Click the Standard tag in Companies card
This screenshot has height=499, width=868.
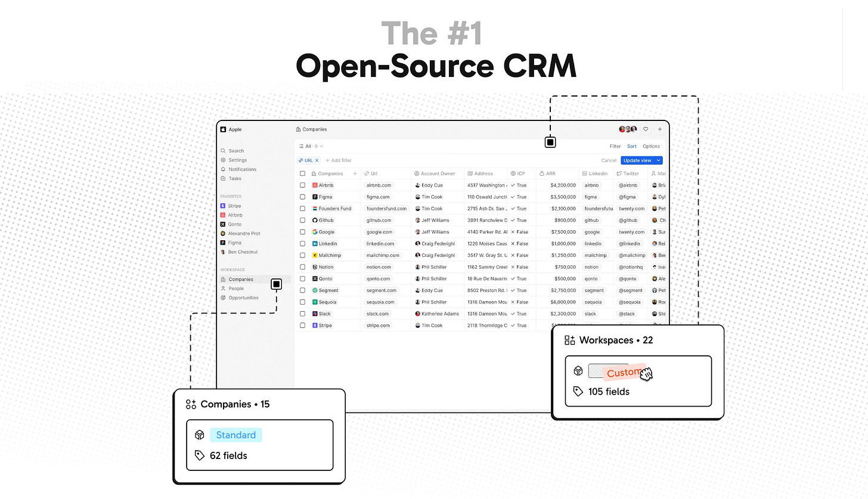click(236, 435)
